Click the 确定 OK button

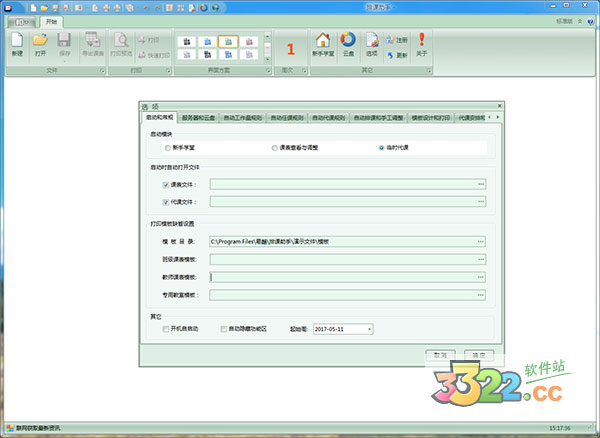pyautogui.click(x=479, y=355)
